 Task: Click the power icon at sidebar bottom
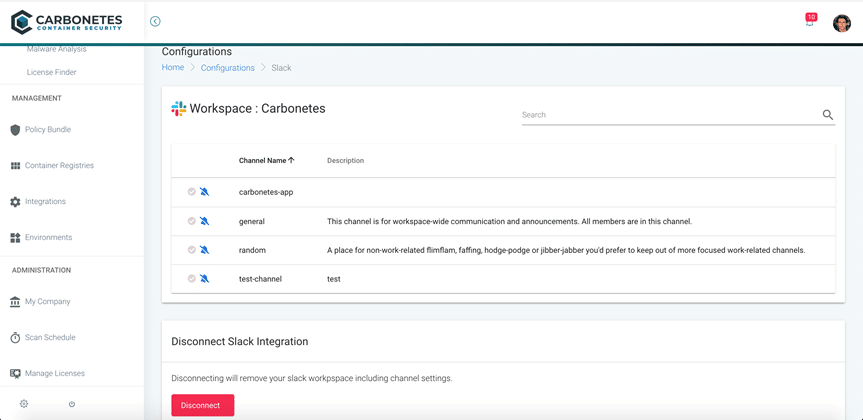coord(72,404)
